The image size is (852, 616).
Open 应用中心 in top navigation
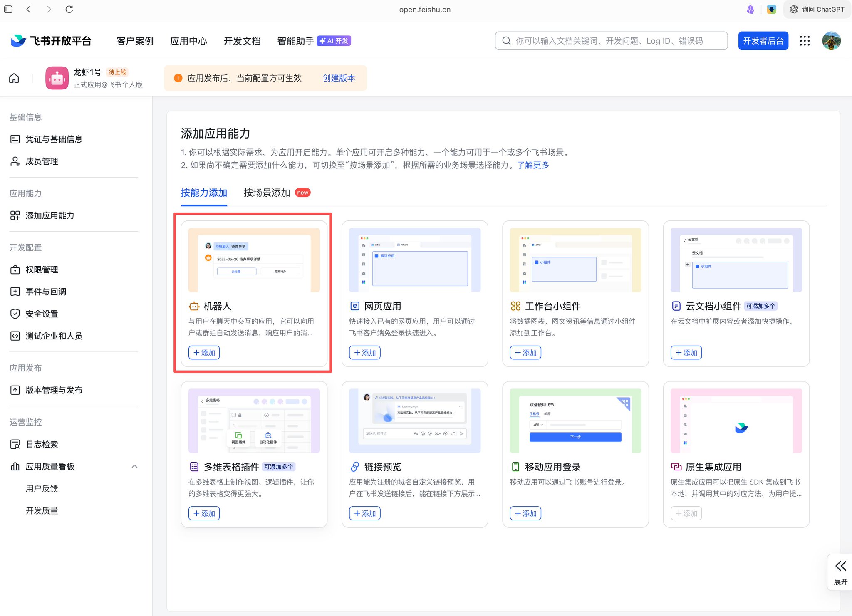pyautogui.click(x=188, y=41)
